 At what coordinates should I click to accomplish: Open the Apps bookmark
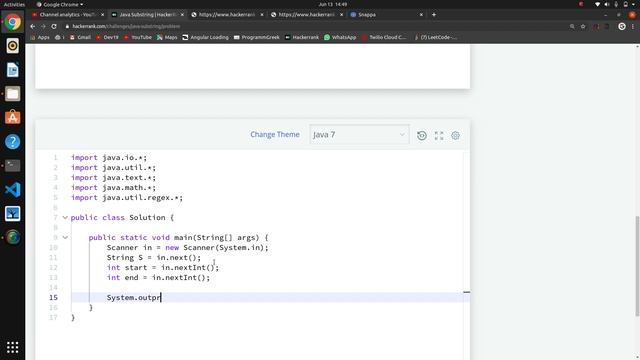40,37
